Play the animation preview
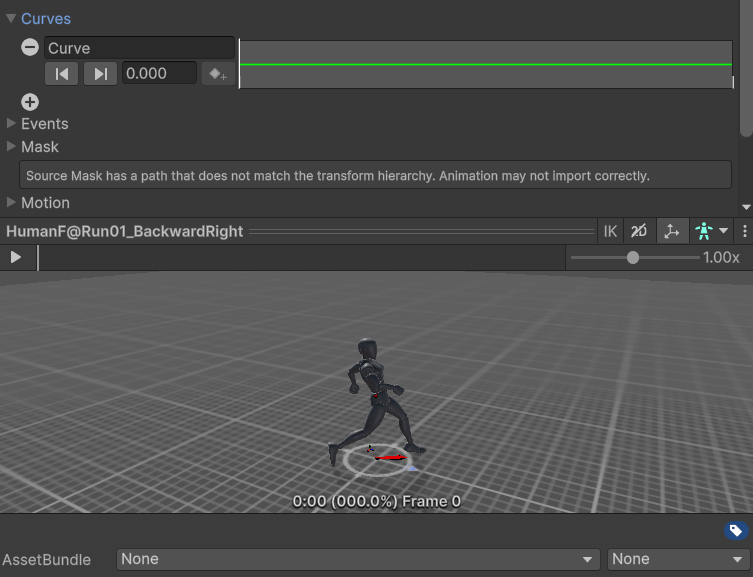 coord(16,257)
